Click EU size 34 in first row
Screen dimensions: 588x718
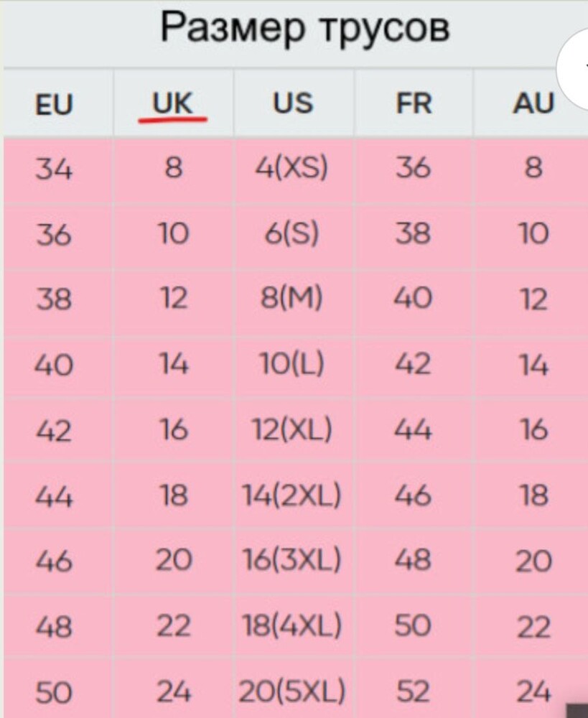tap(54, 169)
